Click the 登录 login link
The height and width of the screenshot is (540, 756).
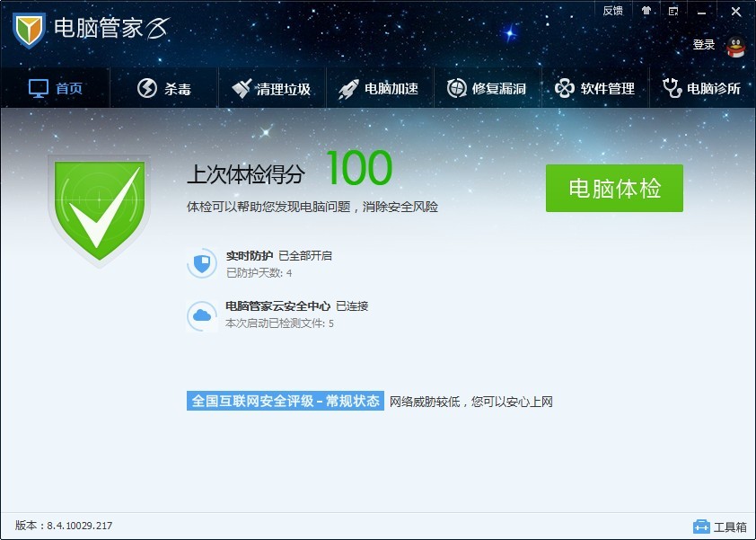703,45
